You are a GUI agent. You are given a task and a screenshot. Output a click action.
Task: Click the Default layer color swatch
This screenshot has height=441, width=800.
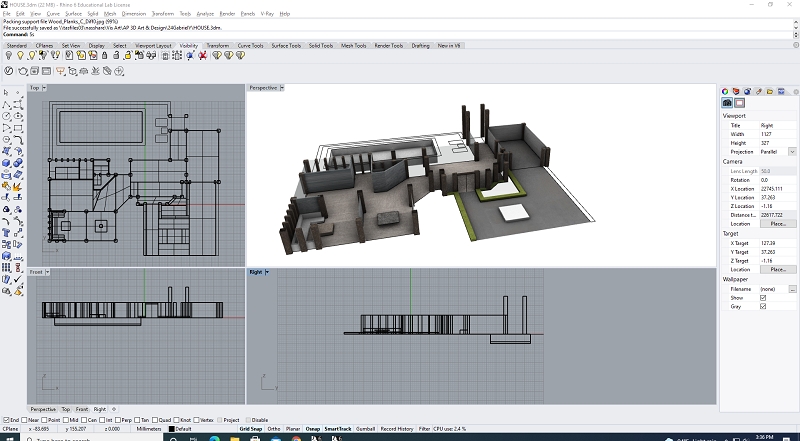point(171,429)
